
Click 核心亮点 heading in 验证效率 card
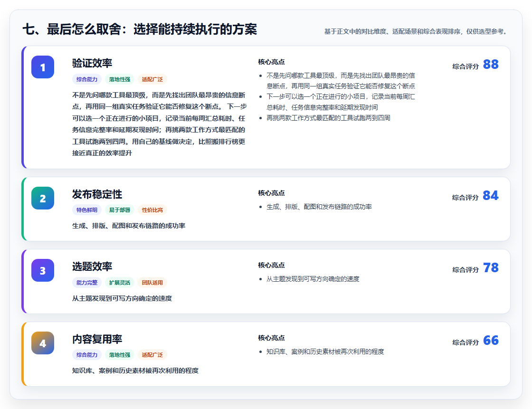coord(271,62)
